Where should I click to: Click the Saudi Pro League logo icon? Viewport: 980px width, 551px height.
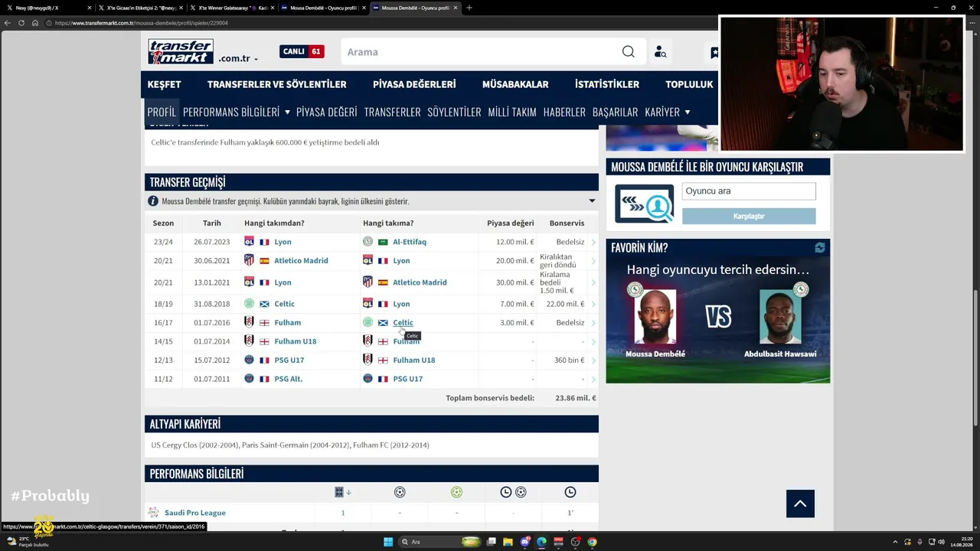click(154, 513)
